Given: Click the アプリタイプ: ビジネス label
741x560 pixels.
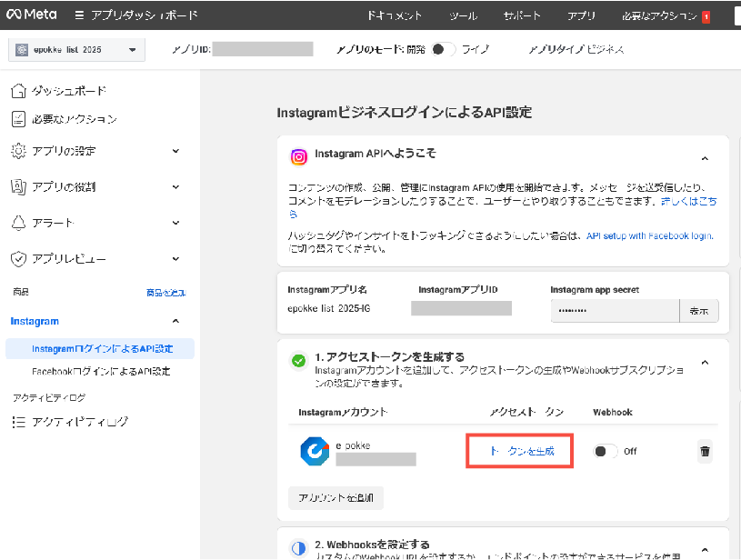Looking at the screenshot, I should tap(576, 49).
